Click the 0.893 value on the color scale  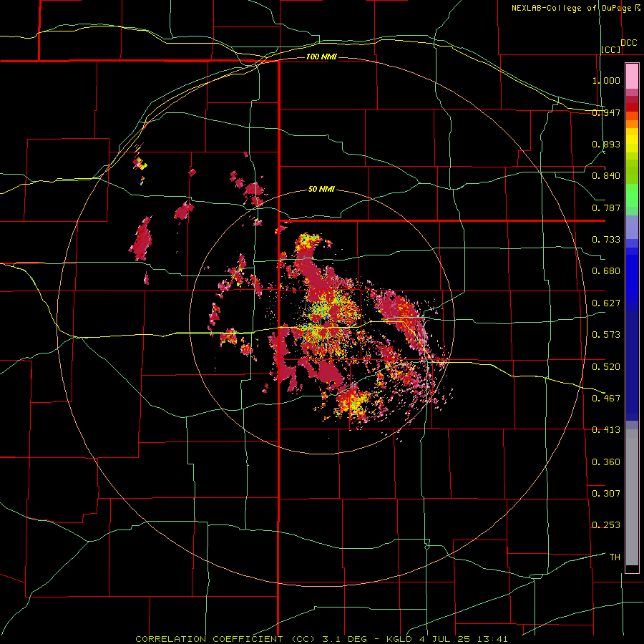tap(606, 144)
